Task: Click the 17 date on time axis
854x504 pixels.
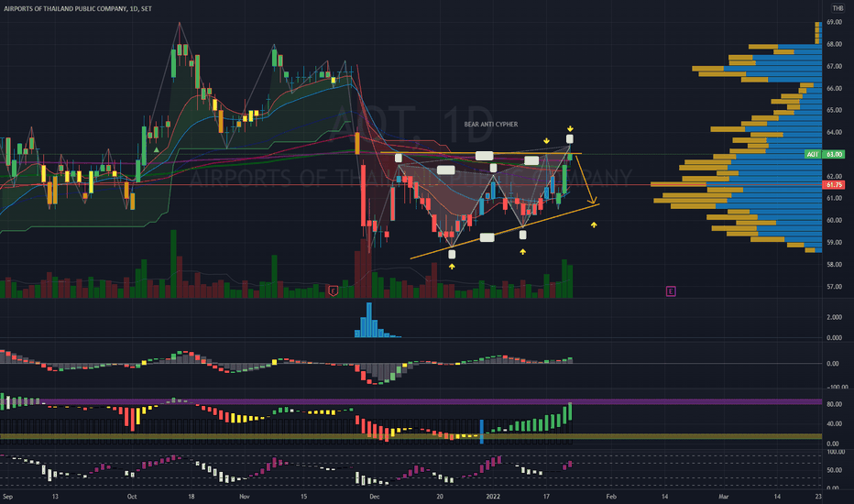Action: (546, 497)
